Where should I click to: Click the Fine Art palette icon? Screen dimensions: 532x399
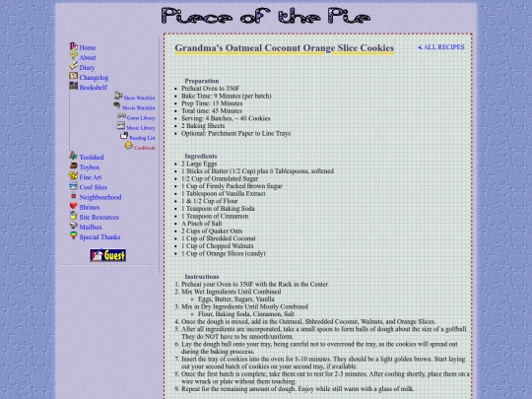73,175
